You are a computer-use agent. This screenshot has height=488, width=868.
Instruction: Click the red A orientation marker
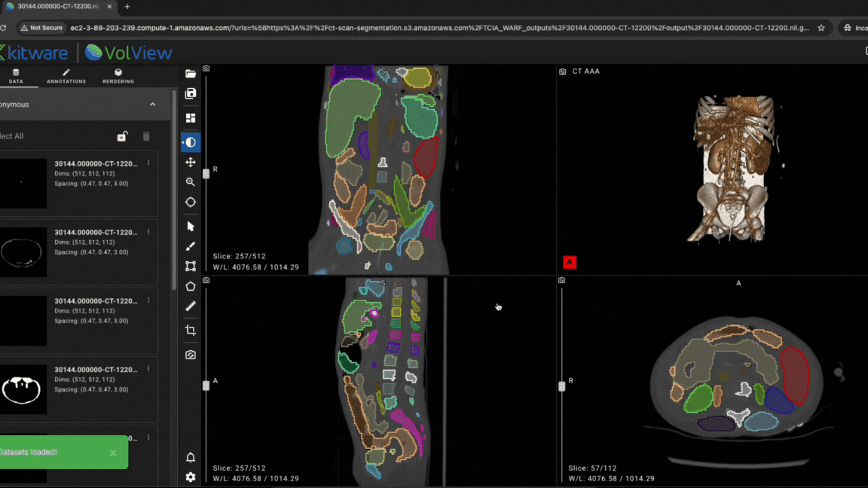[570, 262]
